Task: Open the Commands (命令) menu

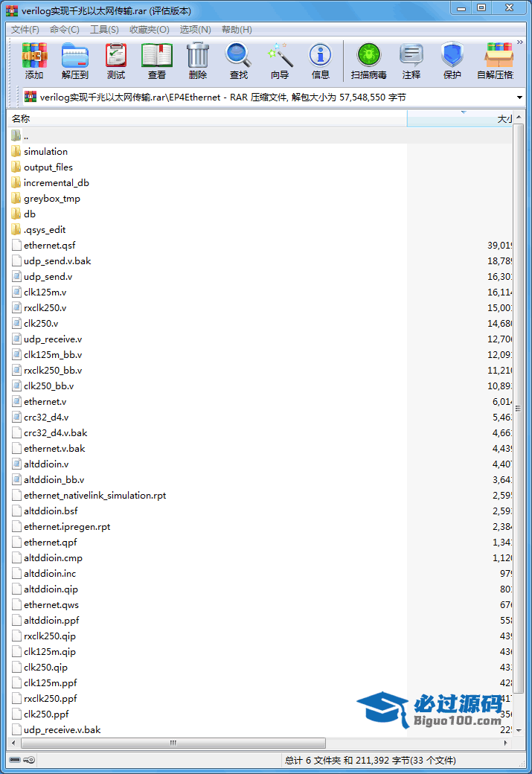Action: [65, 30]
